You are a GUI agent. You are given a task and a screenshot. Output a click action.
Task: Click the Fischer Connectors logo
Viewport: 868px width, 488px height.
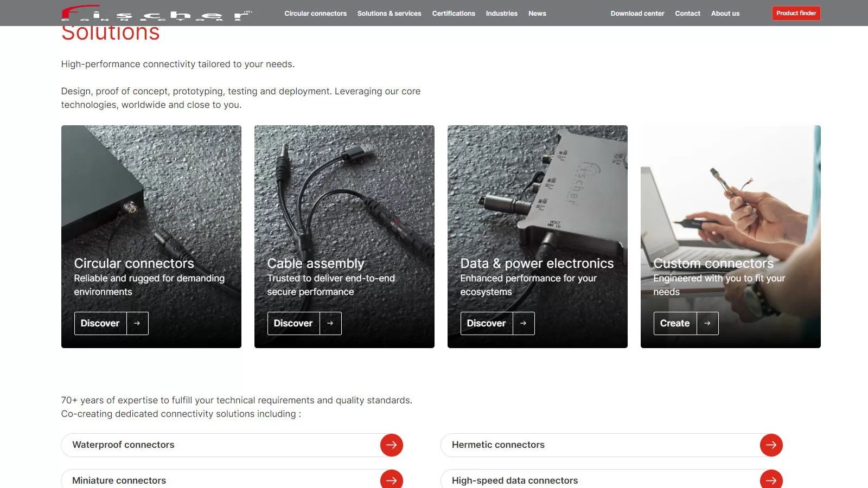tap(156, 13)
